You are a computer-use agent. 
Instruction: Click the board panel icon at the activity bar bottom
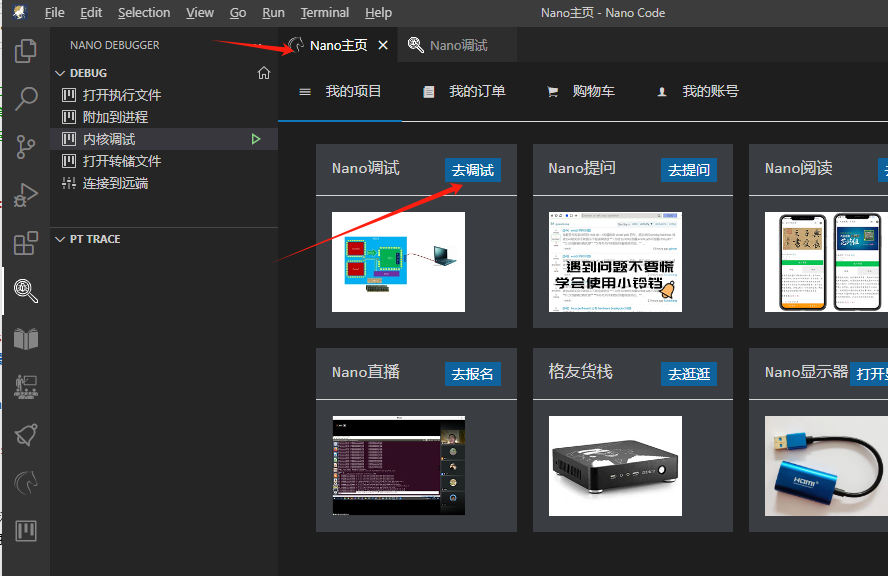click(25, 531)
